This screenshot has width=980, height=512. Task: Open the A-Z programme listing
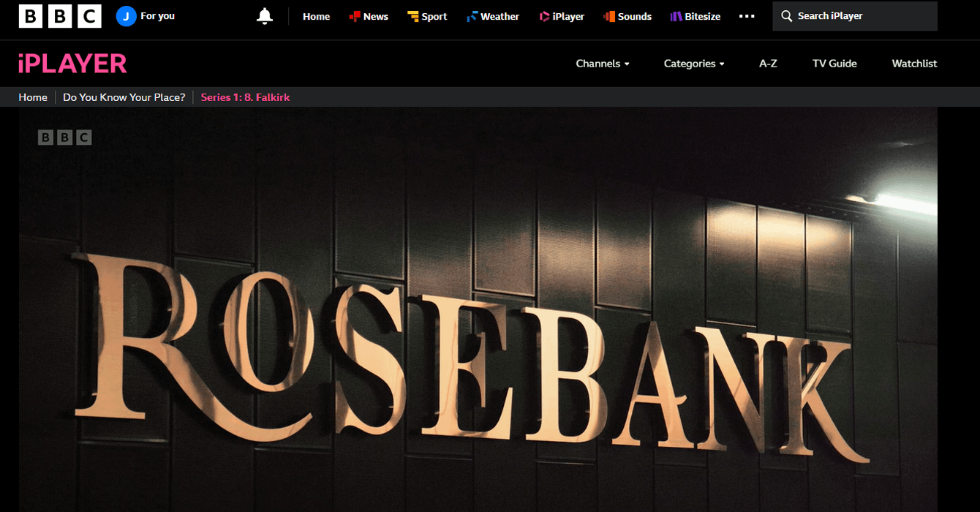point(768,64)
